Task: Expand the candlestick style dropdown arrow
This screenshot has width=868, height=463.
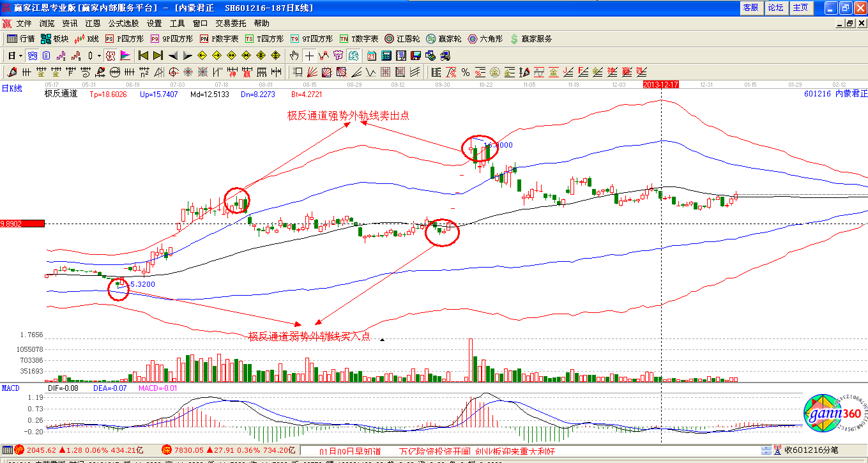Action: point(99,56)
